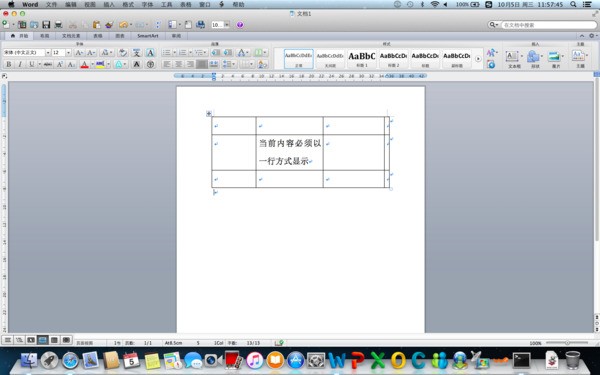Select the Format Painter brush icon
The width and height of the screenshot is (600, 375).
[109, 25]
